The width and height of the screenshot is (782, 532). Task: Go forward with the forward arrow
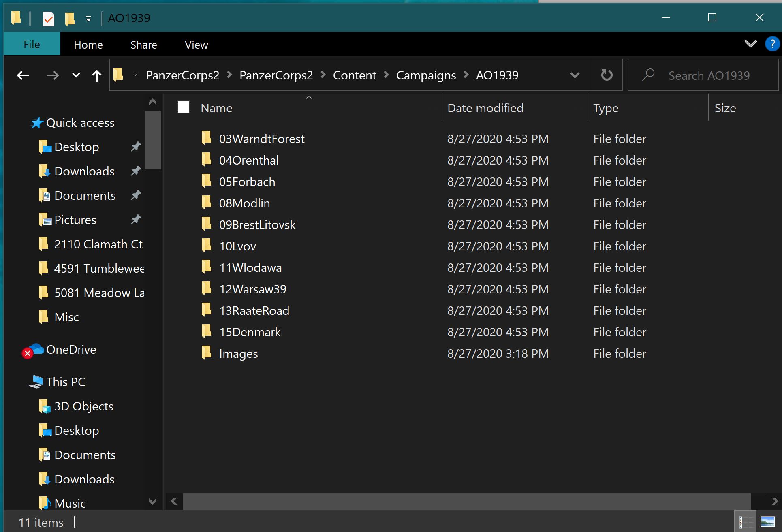53,75
